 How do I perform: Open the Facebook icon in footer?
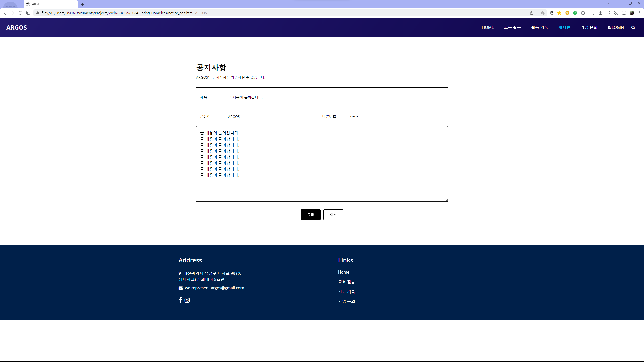(180, 300)
